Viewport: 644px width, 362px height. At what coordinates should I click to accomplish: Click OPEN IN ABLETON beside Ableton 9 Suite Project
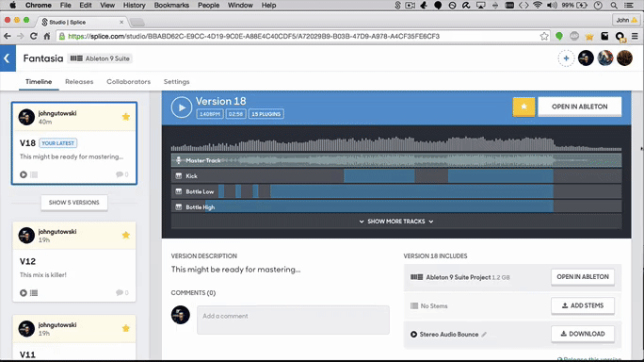pos(583,277)
